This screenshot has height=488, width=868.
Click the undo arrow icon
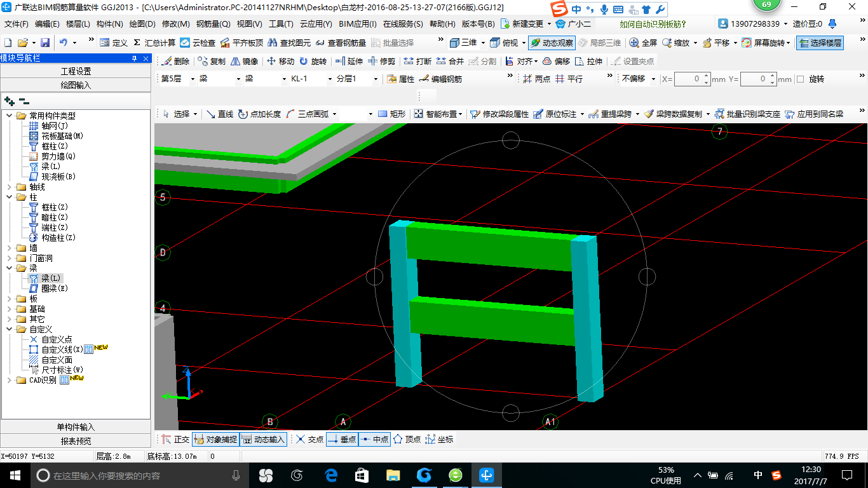(x=64, y=43)
